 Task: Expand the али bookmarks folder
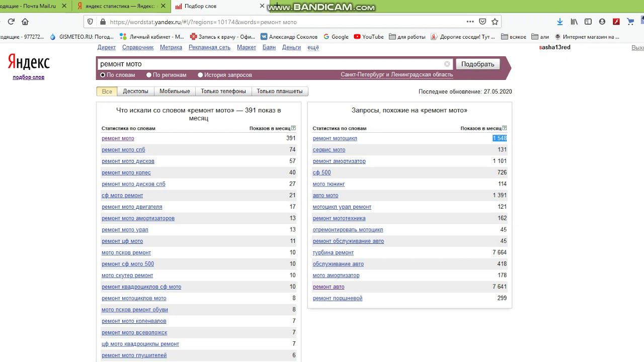pyautogui.click(x=540, y=37)
